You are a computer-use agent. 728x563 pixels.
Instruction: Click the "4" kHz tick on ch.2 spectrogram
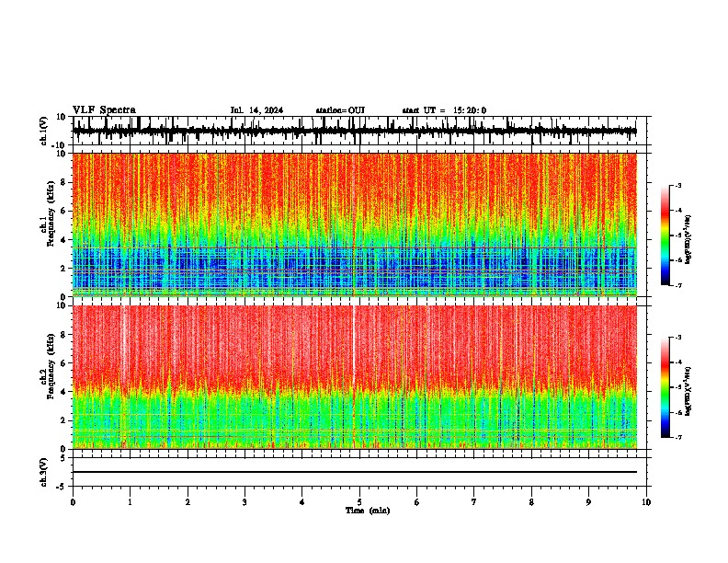coord(63,392)
